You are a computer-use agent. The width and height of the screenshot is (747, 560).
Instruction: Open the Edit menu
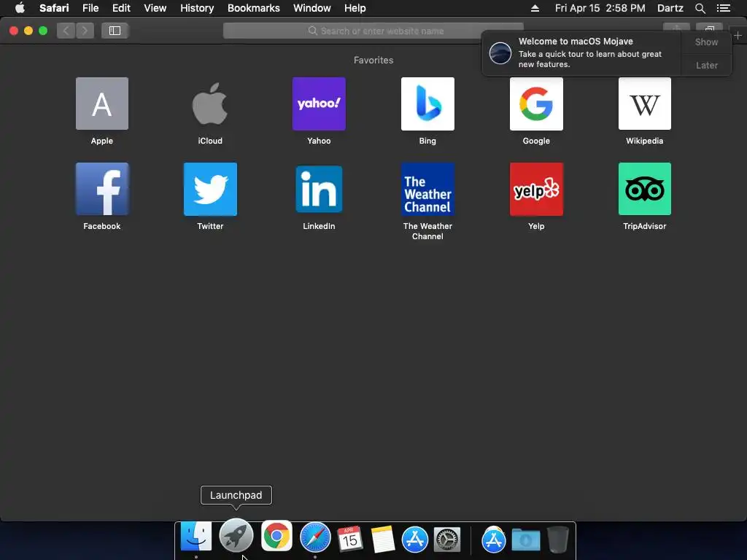click(121, 8)
